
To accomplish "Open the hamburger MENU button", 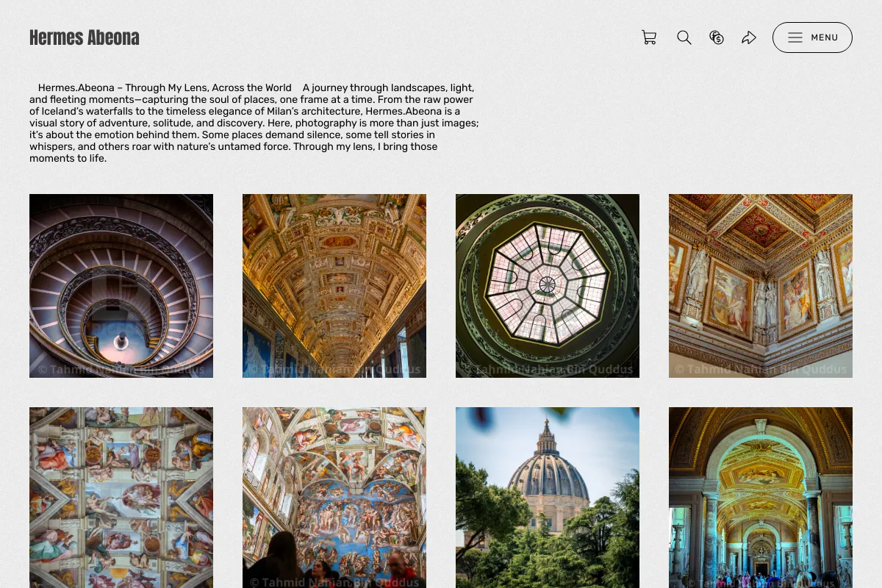I will click(x=812, y=37).
